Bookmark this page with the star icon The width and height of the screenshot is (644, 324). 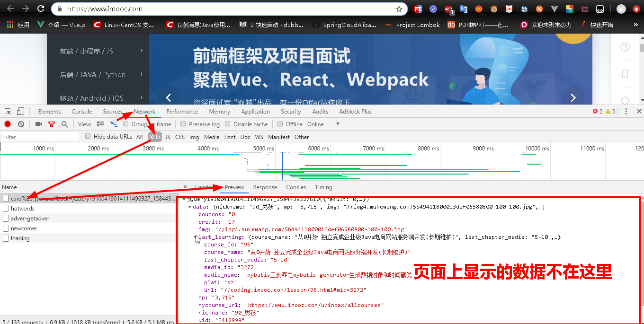coord(399,9)
